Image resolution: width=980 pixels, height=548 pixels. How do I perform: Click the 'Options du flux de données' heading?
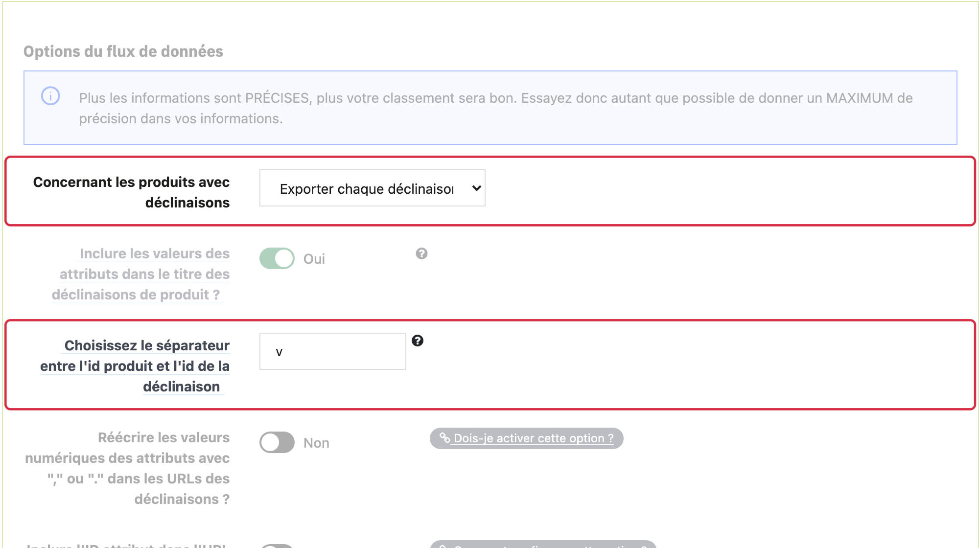coord(123,51)
